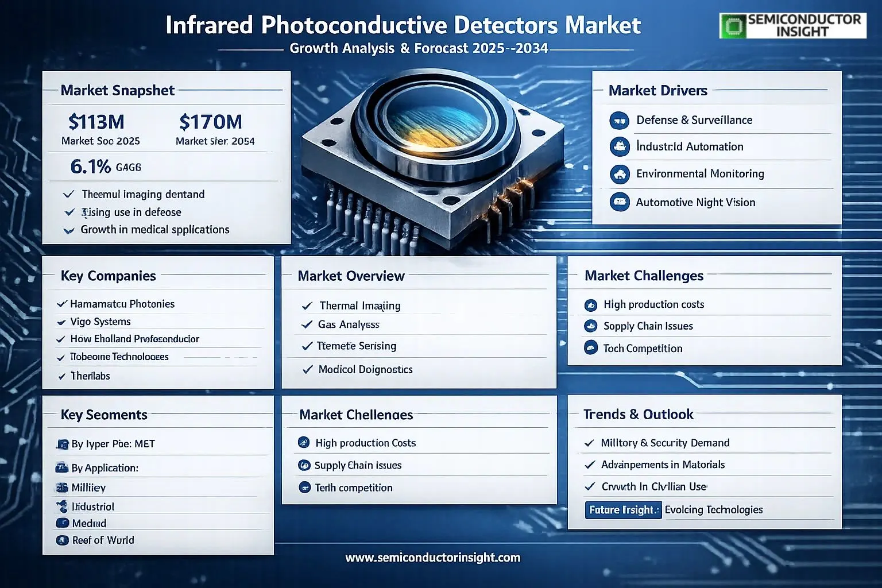Click checkmark beside 'Vigo Systems'
Image resolution: width=882 pixels, height=588 pixels.
61,322
